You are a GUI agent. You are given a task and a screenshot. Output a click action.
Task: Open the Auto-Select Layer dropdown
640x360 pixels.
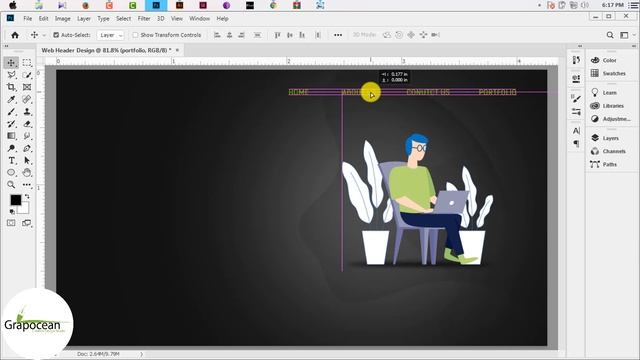tap(110, 35)
